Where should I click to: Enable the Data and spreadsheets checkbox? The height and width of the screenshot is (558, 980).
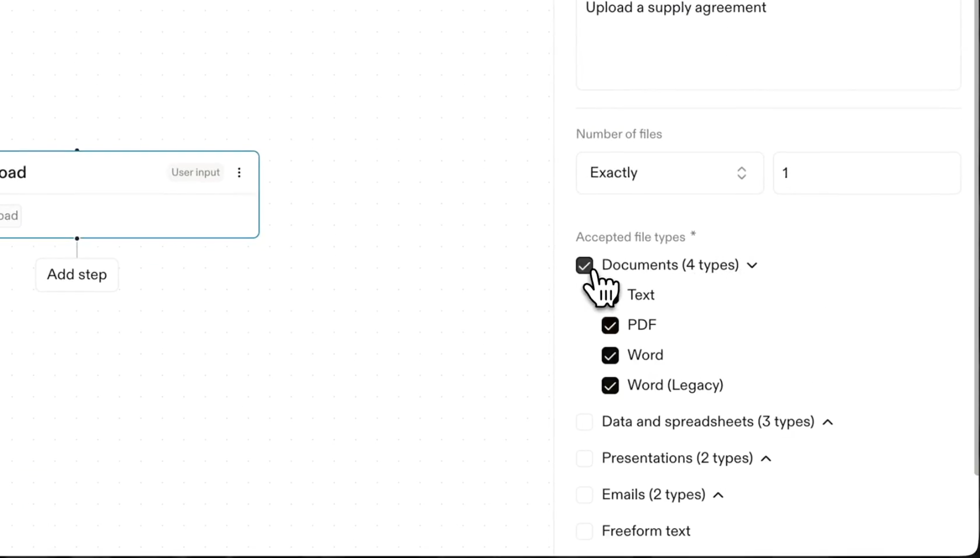[584, 422]
